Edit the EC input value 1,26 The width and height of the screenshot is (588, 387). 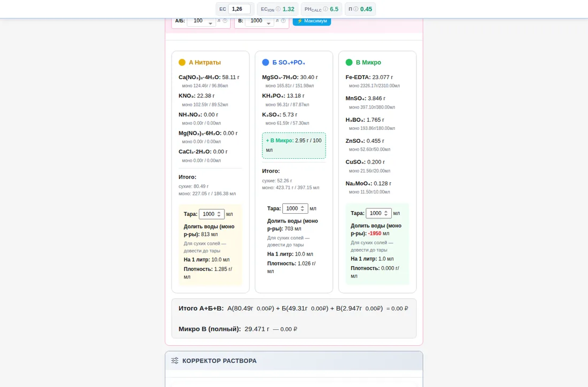239,9
